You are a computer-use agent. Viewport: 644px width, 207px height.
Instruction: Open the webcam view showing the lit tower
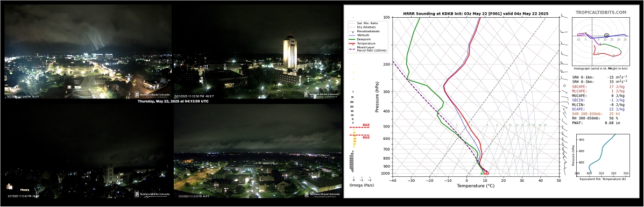click(x=258, y=52)
